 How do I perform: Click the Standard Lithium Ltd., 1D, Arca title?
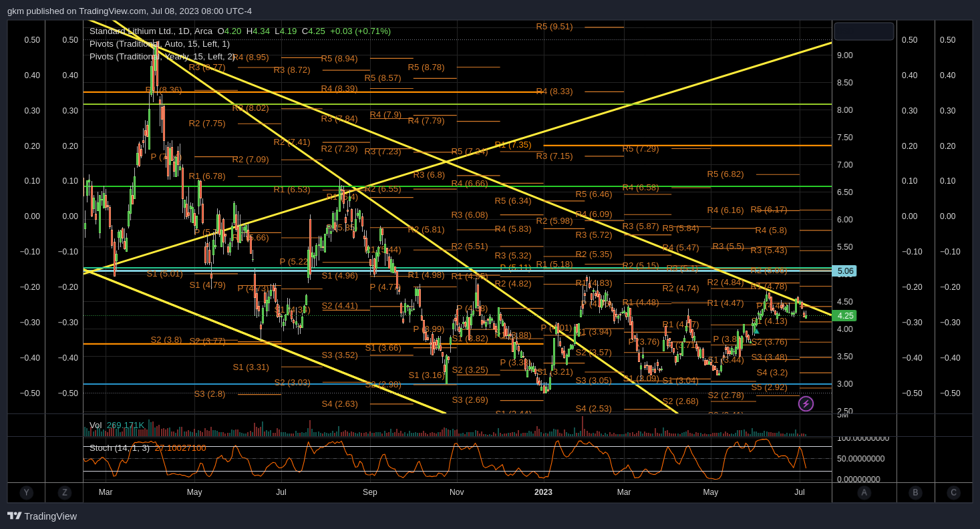click(x=151, y=31)
